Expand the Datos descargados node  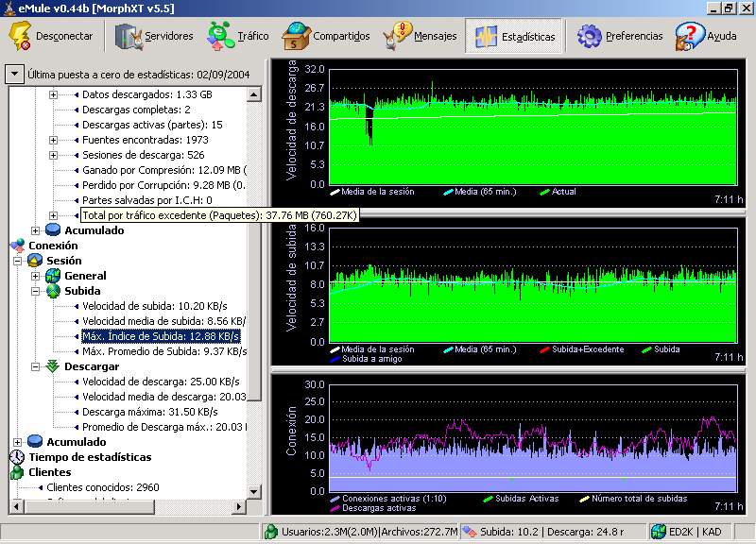[x=53, y=95]
